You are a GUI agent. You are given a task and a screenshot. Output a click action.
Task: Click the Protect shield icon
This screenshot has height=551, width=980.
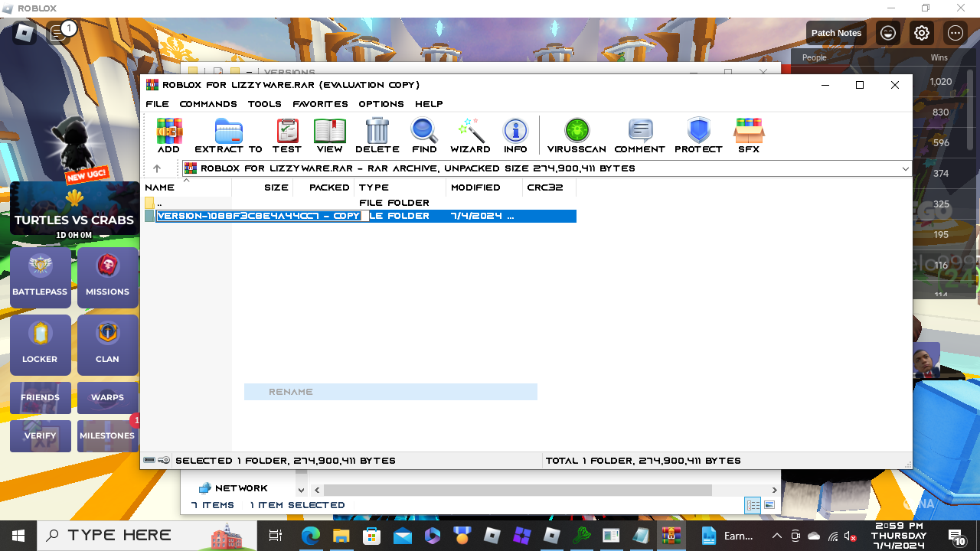698,135
